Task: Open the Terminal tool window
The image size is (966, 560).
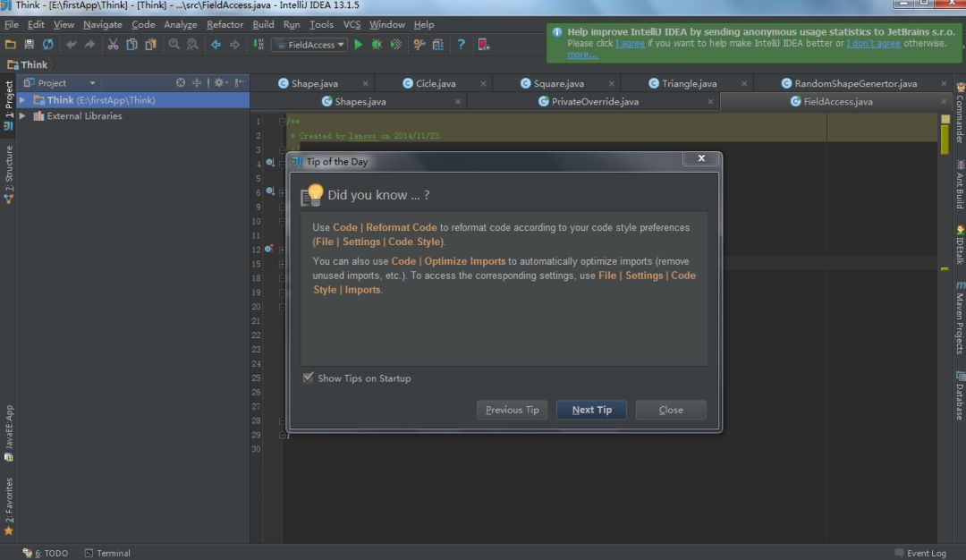Action: pyautogui.click(x=107, y=553)
